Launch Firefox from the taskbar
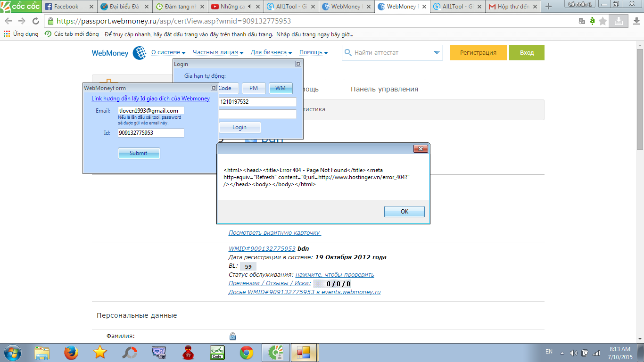The width and height of the screenshot is (644, 362). click(71, 352)
